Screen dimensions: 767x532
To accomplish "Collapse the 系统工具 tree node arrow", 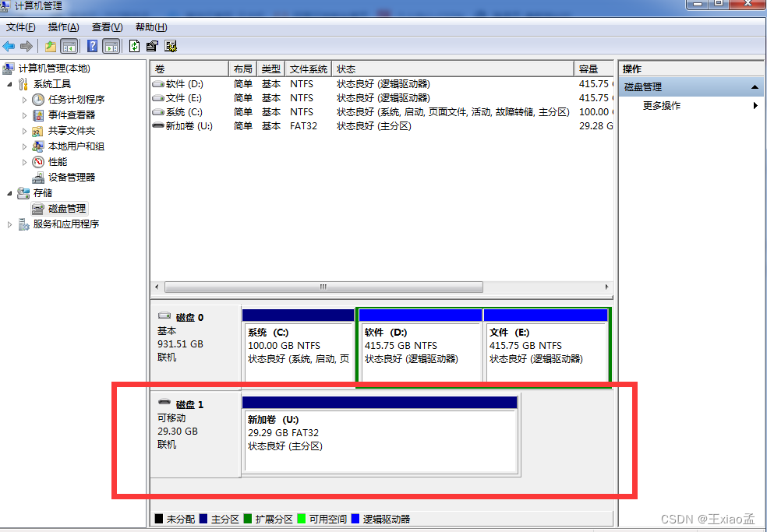I will (10, 84).
